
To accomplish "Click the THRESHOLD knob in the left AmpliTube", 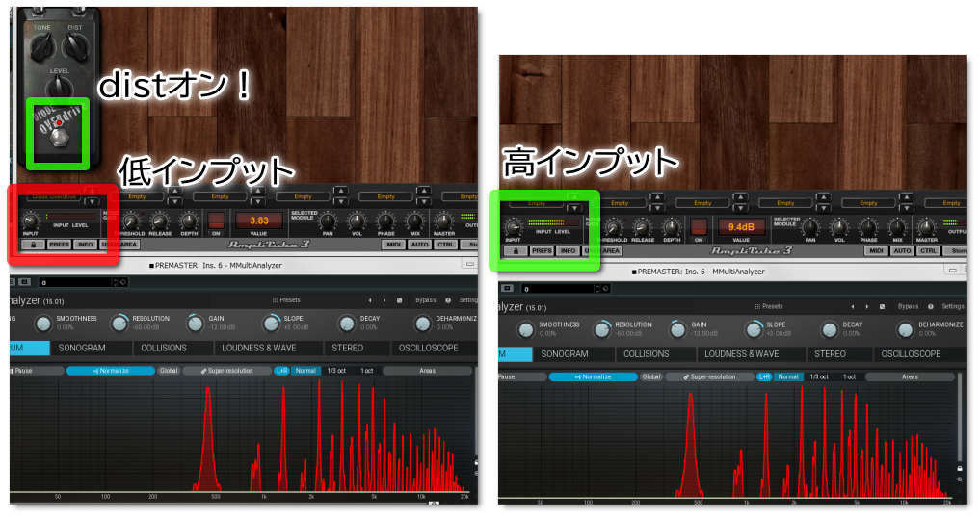I will (130, 221).
